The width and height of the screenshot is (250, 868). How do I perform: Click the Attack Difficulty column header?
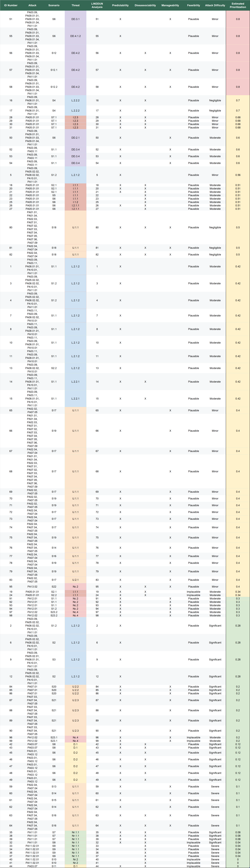tap(215, 5)
